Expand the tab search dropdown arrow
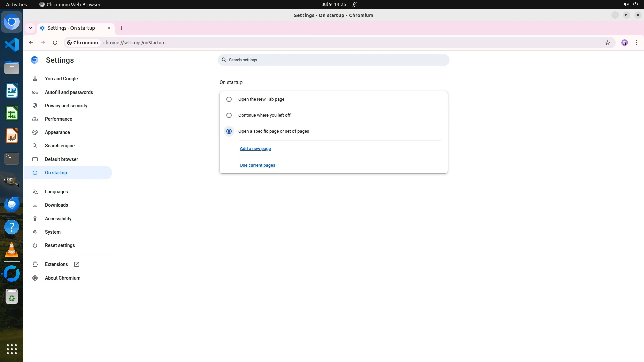The height and width of the screenshot is (362, 644). pos(30,28)
